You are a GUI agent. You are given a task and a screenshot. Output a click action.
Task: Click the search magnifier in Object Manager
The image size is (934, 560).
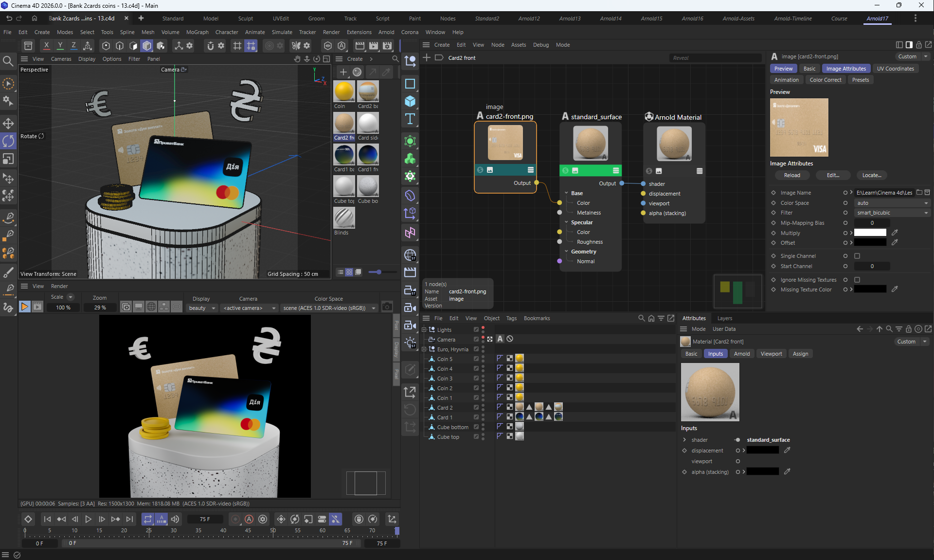pos(641,318)
